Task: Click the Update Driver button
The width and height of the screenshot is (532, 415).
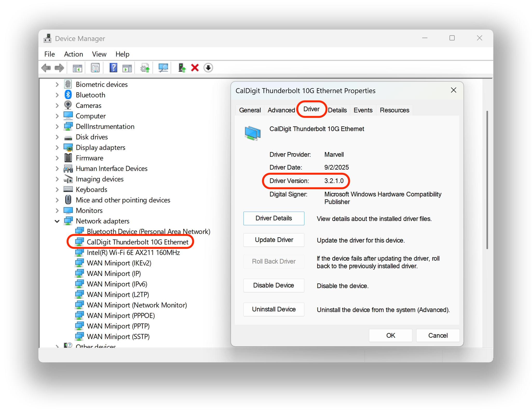Action: tap(274, 240)
